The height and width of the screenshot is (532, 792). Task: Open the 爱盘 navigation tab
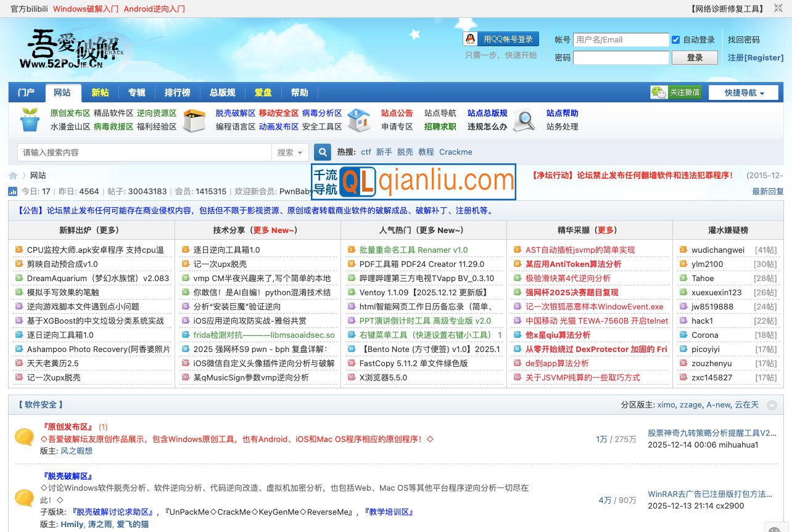point(263,92)
